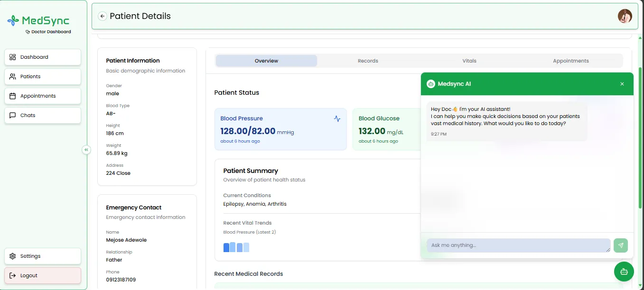
Task: Click the Blood Pressure waveform icon
Action: pyautogui.click(x=337, y=118)
